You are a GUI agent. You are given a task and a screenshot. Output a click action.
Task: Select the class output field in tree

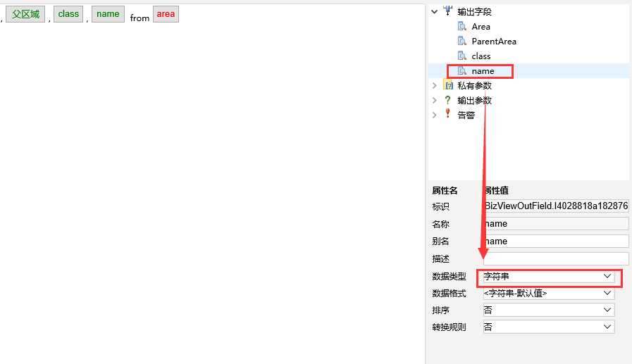pos(481,56)
